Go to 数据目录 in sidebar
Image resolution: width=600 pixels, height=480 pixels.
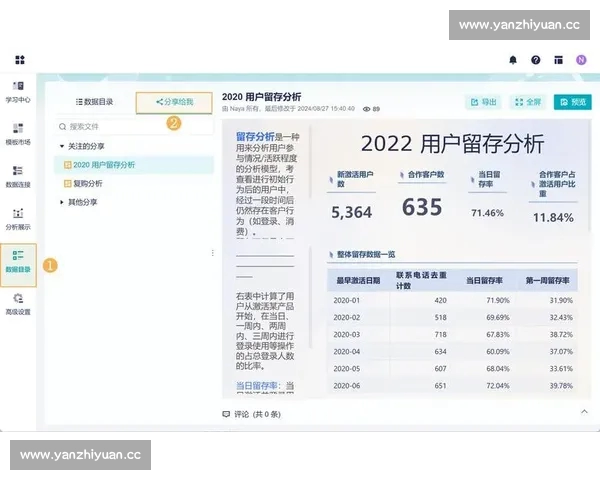point(18,265)
